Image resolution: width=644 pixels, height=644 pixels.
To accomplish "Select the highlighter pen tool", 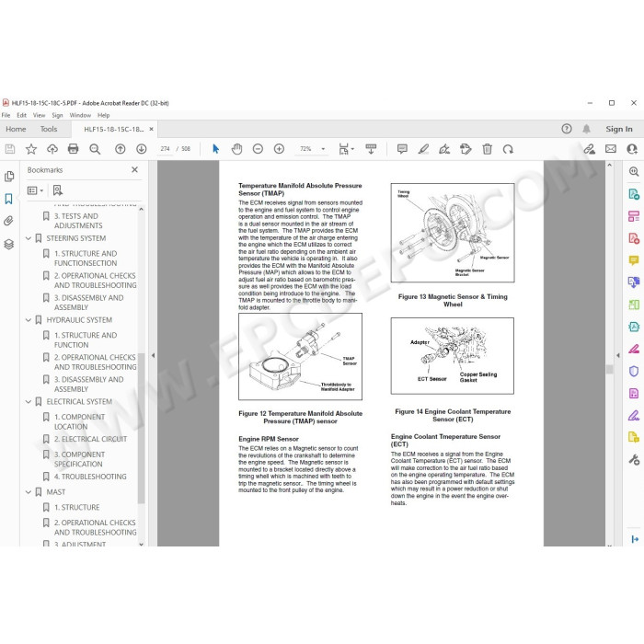I will (x=423, y=149).
